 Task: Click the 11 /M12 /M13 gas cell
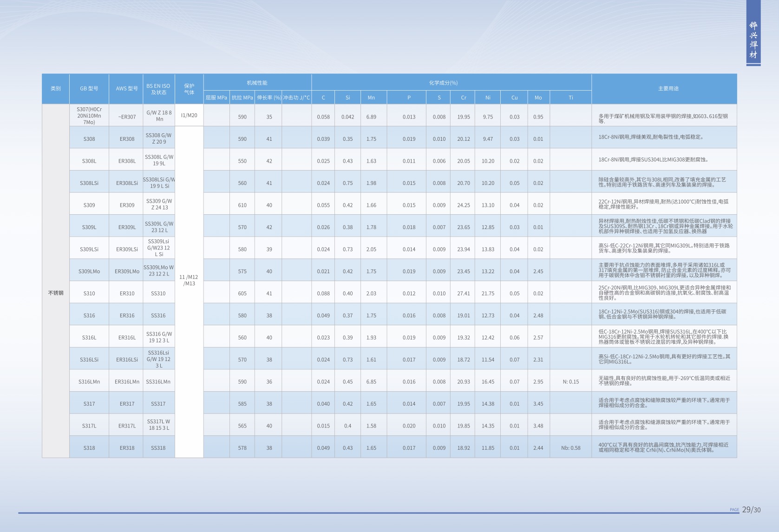tap(189, 280)
